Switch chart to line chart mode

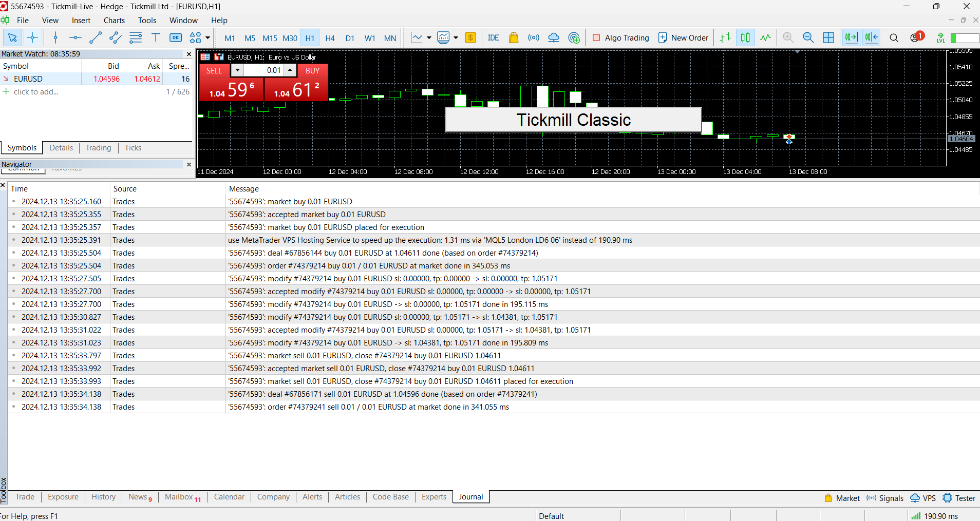(765, 37)
